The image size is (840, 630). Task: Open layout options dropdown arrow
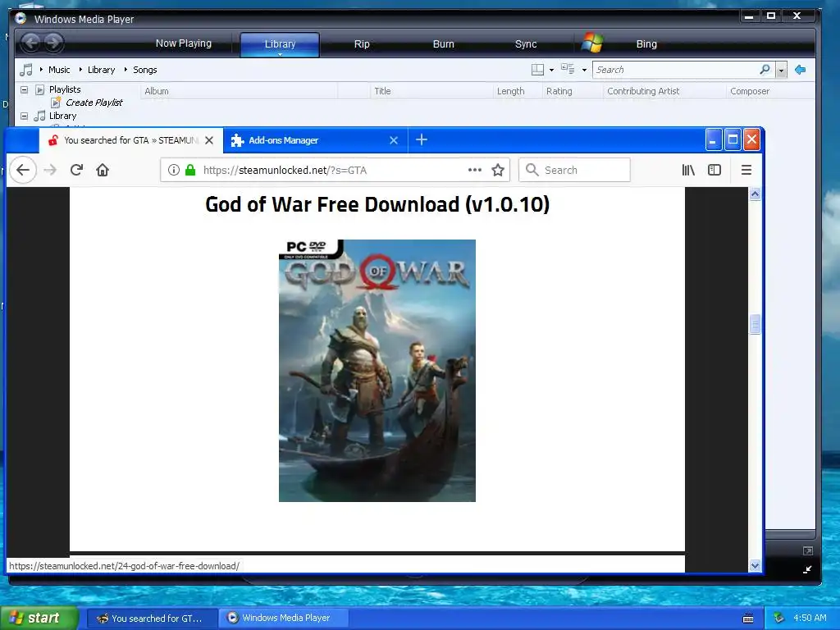click(551, 71)
